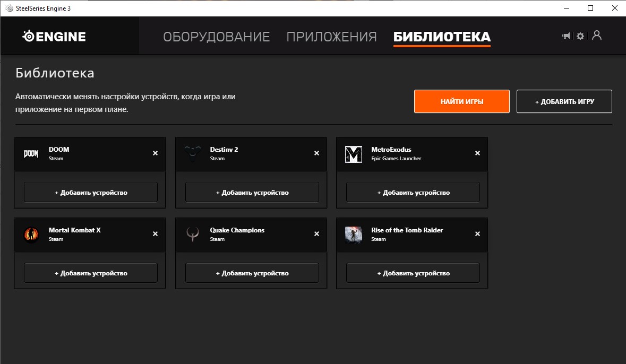Click the Rise of the Tomb Raider title
This screenshot has width=626, height=364.
click(x=407, y=230)
